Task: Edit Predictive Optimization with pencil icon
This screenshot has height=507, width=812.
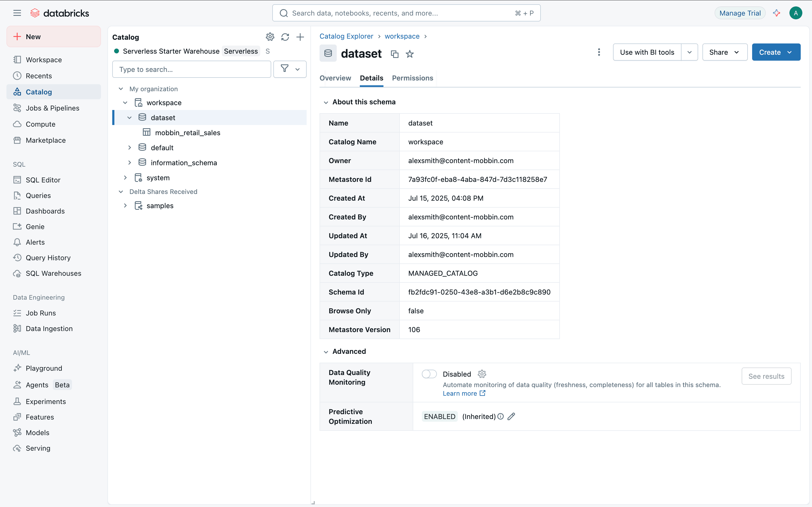Action: [511, 416]
